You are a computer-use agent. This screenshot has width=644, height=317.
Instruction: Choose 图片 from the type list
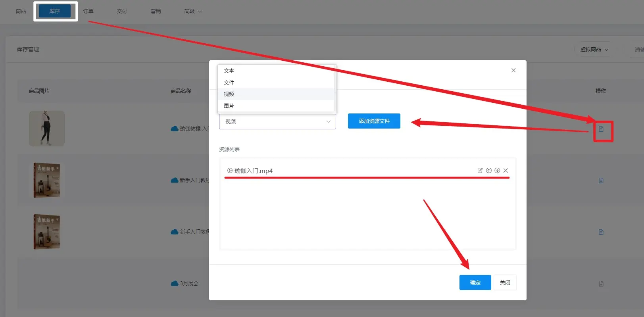pos(229,106)
